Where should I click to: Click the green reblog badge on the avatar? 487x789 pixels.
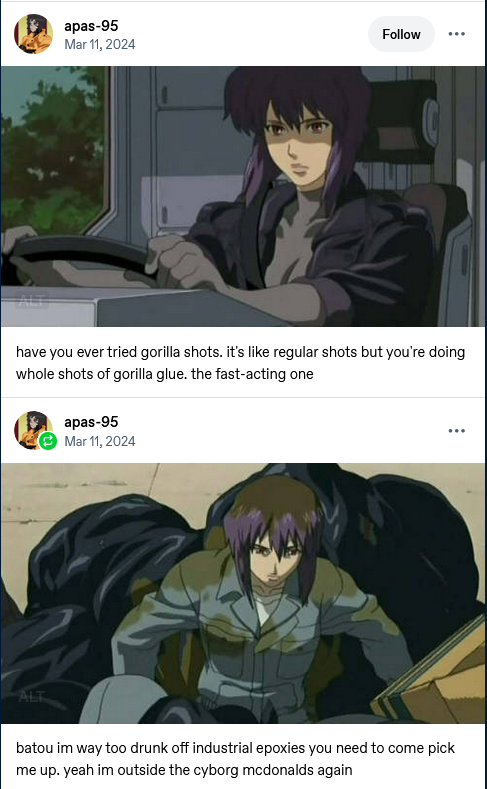[48, 441]
